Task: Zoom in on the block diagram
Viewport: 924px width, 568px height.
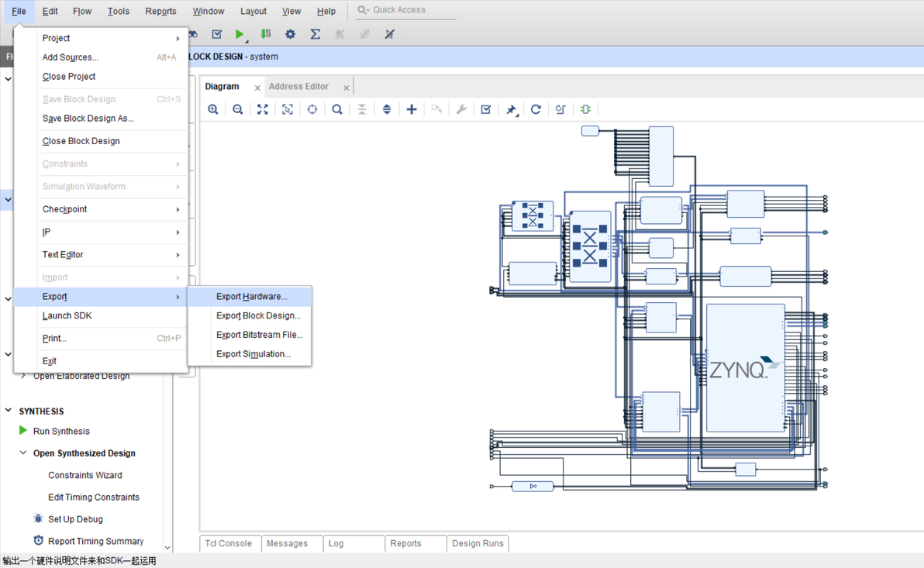Action: 213,109
